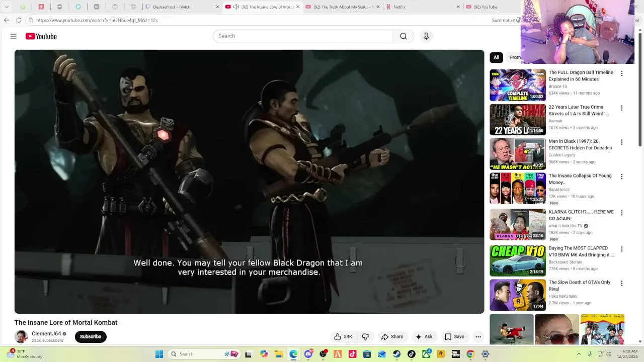Viewport: 644px width, 362px height.
Task: Open The FULL Dragon Ball Timeline video title
Action: pyautogui.click(x=581, y=76)
